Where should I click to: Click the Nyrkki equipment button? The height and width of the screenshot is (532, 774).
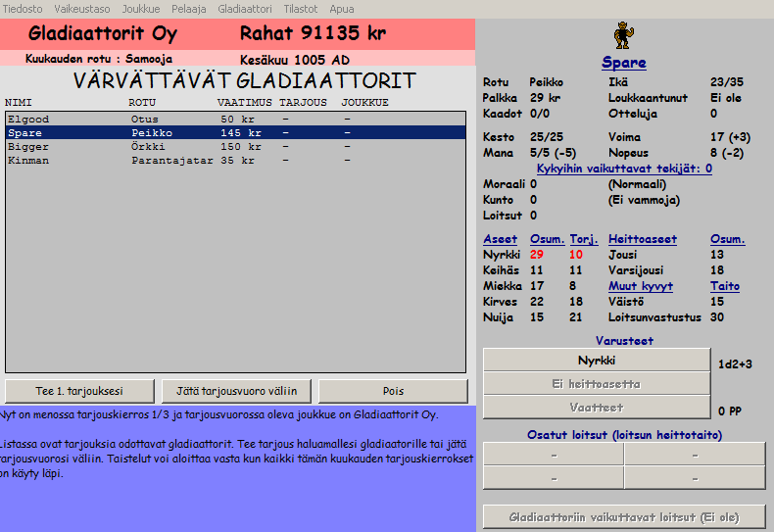(x=596, y=360)
